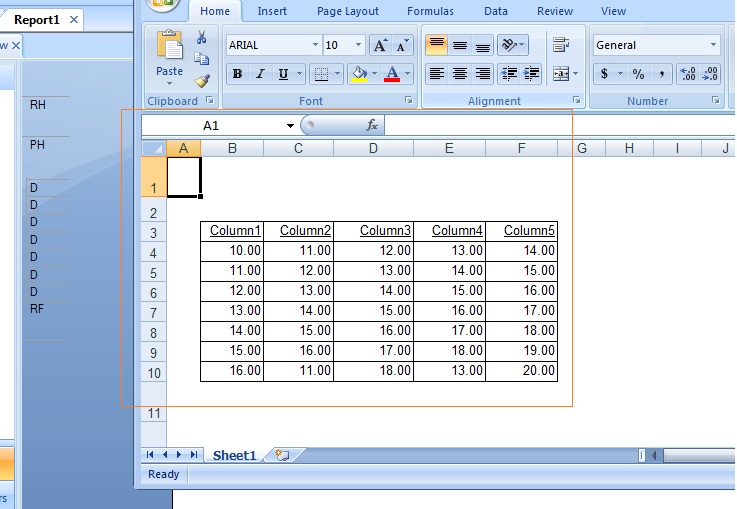Expand the Name Box dropdown arrow
Screen dimensions: 737x509
(x=291, y=126)
